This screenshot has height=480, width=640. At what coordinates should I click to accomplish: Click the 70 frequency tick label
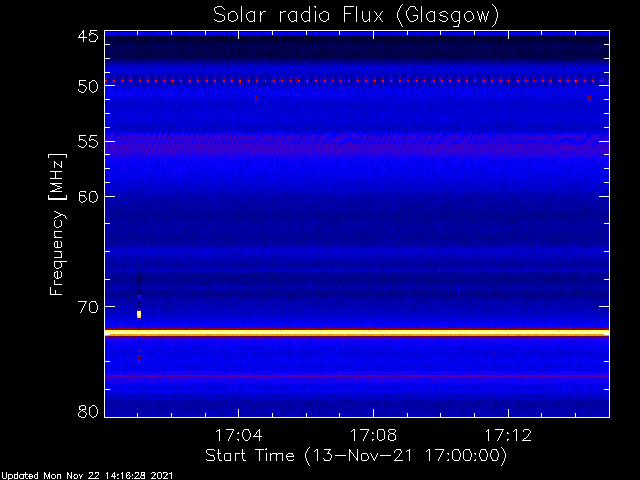click(88, 307)
